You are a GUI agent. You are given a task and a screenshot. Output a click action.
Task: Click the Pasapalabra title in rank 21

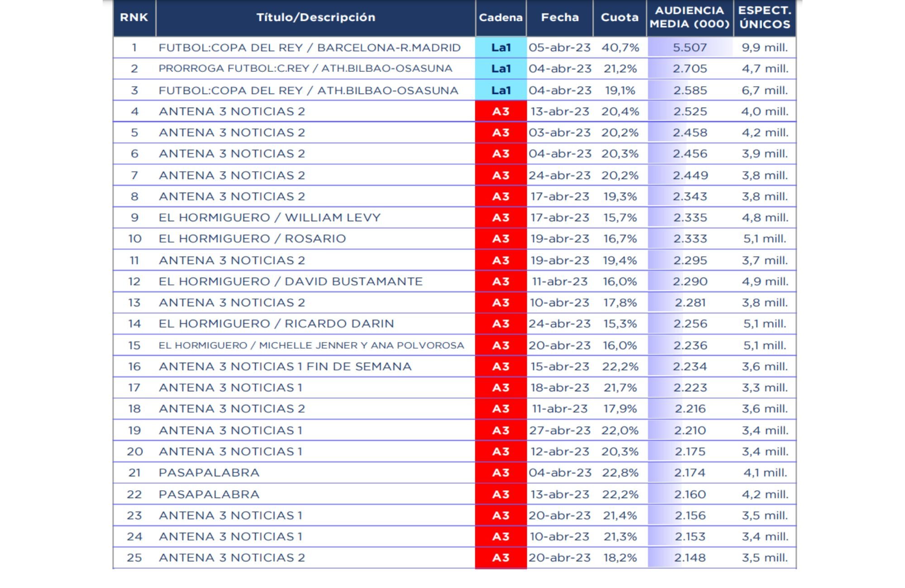[209, 473]
